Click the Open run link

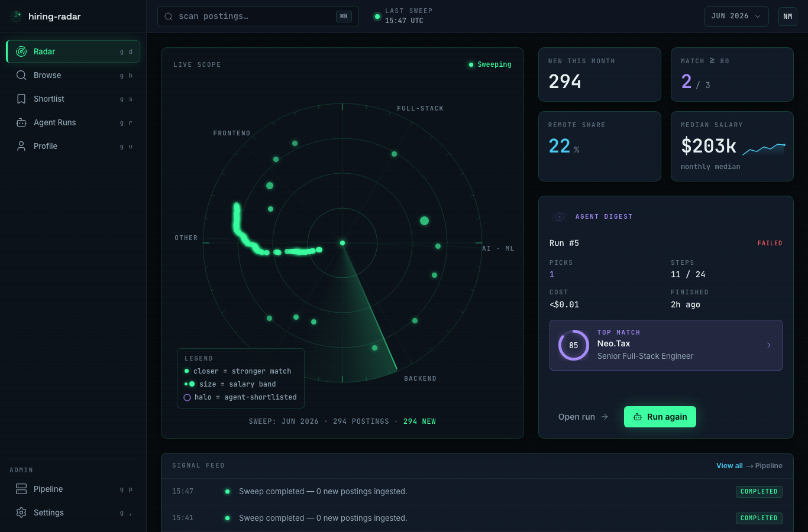pos(583,417)
